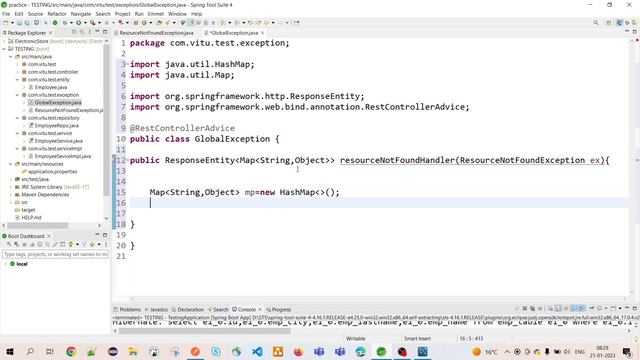
Task: Switch to the Problems tab
Action: (127, 309)
